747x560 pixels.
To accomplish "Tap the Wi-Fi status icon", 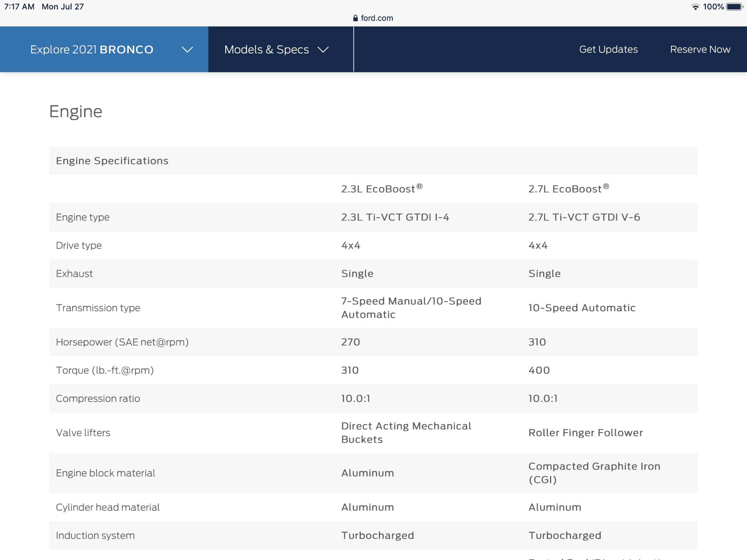I will pos(695,7).
